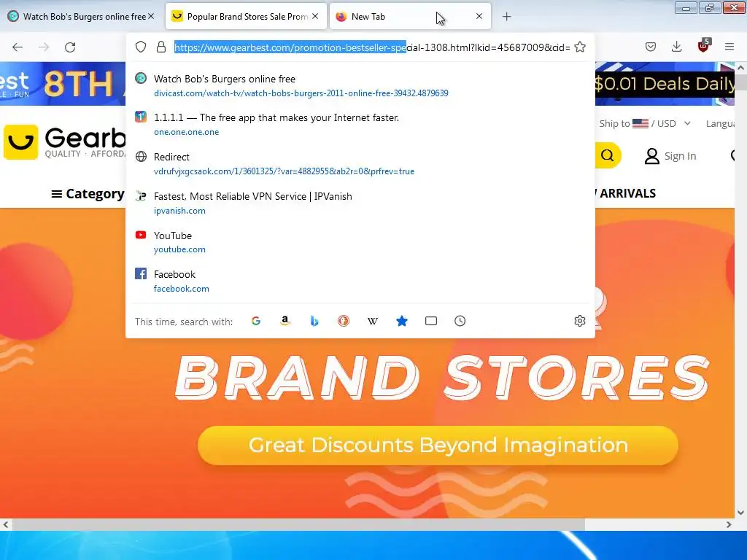Open the tracking protection shield icon
Screen dimensions: 747x560
[141, 47]
